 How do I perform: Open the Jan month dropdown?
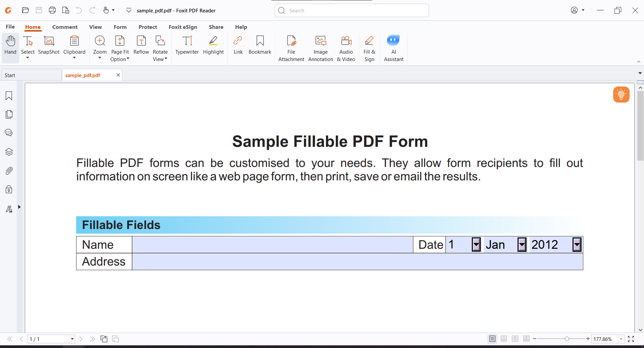522,244
